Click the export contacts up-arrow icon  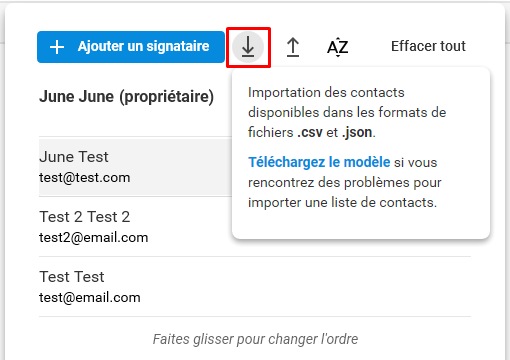tap(293, 47)
